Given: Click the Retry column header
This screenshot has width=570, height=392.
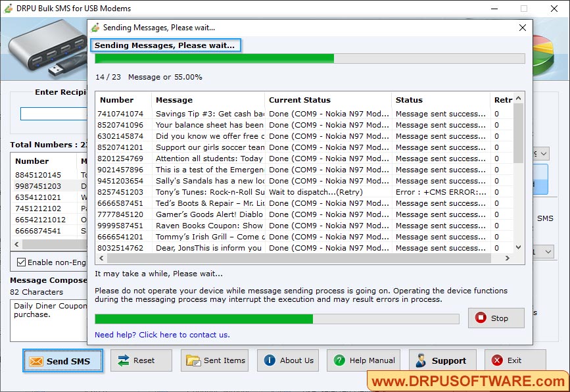Looking at the screenshot, I should pyautogui.click(x=502, y=100).
